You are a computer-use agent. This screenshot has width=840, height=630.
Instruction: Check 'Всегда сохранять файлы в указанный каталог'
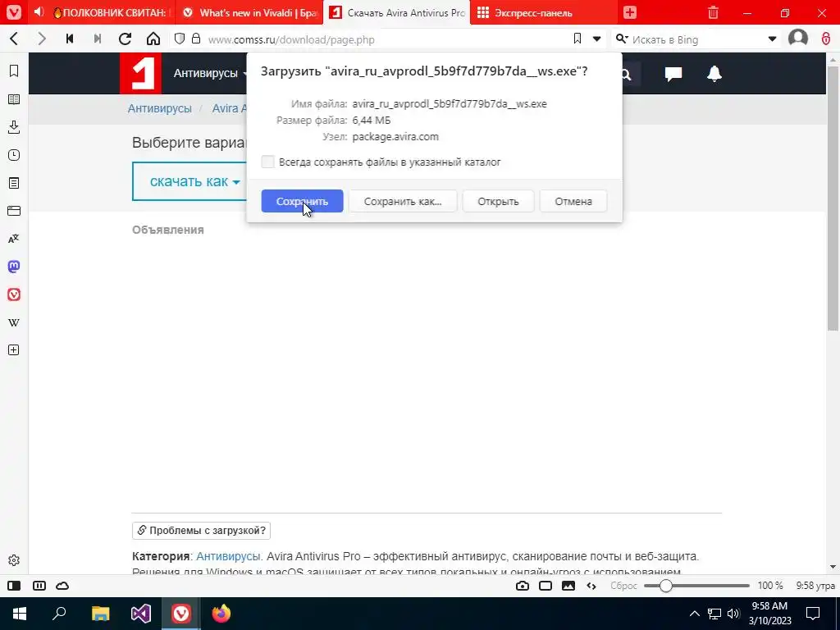pos(268,162)
